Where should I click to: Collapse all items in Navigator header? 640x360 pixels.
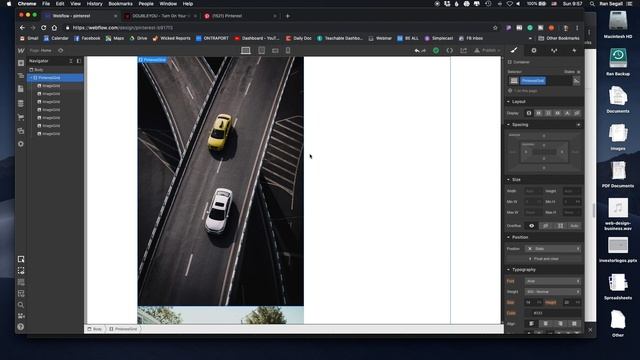point(71,61)
